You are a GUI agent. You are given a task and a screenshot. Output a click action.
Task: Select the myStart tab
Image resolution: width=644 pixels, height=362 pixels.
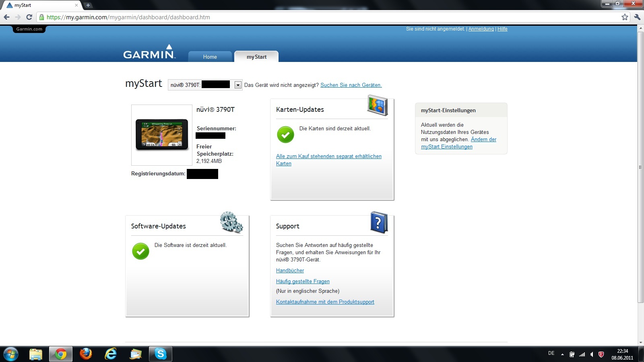pyautogui.click(x=256, y=57)
